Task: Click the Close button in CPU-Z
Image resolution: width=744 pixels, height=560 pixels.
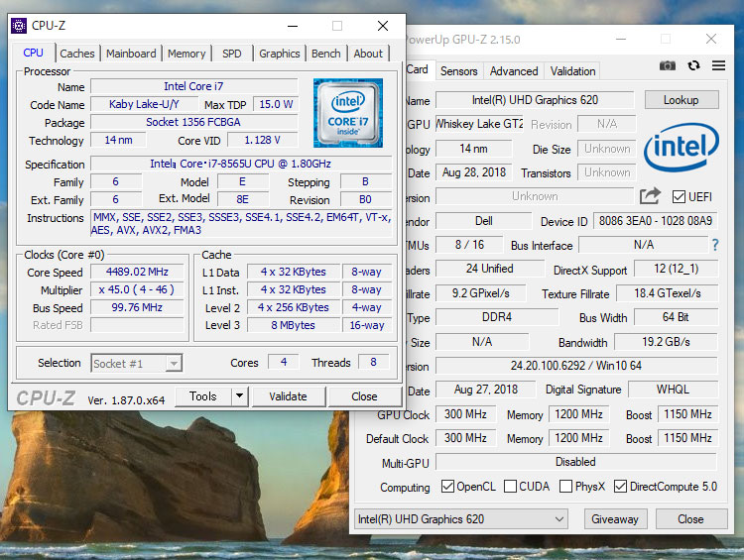Action: point(364,396)
